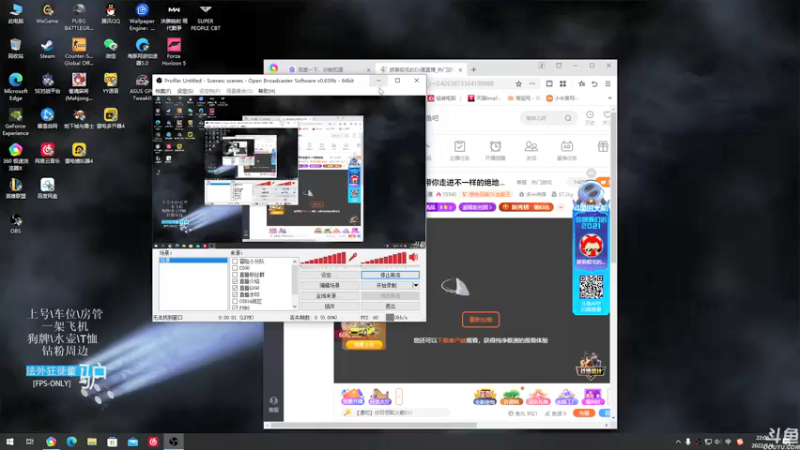Screen dimensions: 800x450
Task: Click the Plugins button in OBS
Action: [x=329, y=306]
